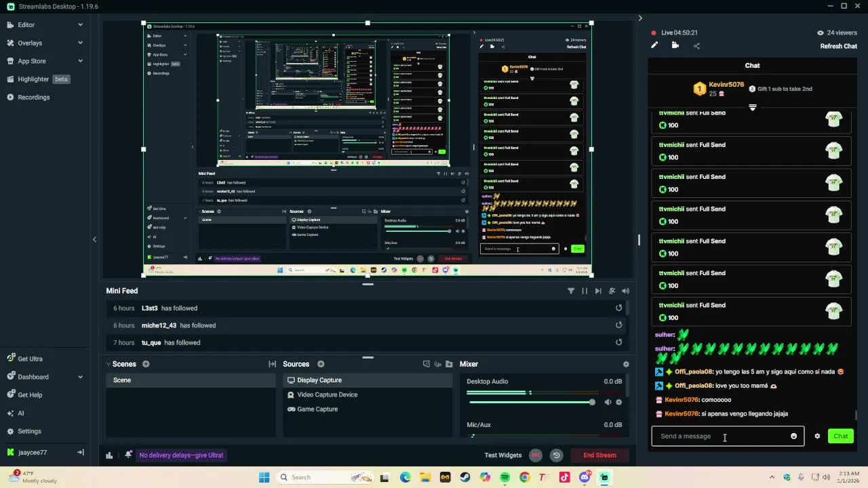Add a new source
The width and height of the screenshot is (868, 488).
[321, 364]
